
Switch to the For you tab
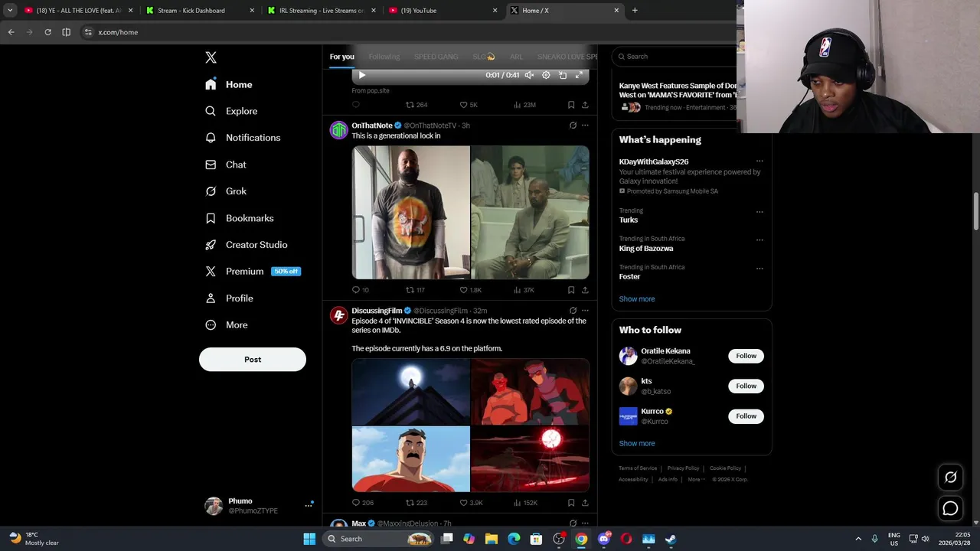pos(341,57)
